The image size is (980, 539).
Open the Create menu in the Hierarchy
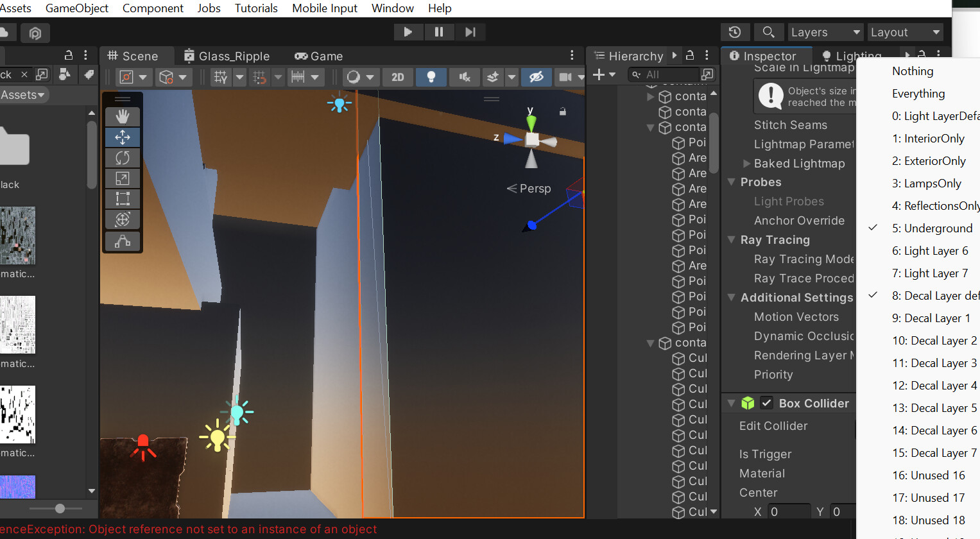(x=598, y=74)
